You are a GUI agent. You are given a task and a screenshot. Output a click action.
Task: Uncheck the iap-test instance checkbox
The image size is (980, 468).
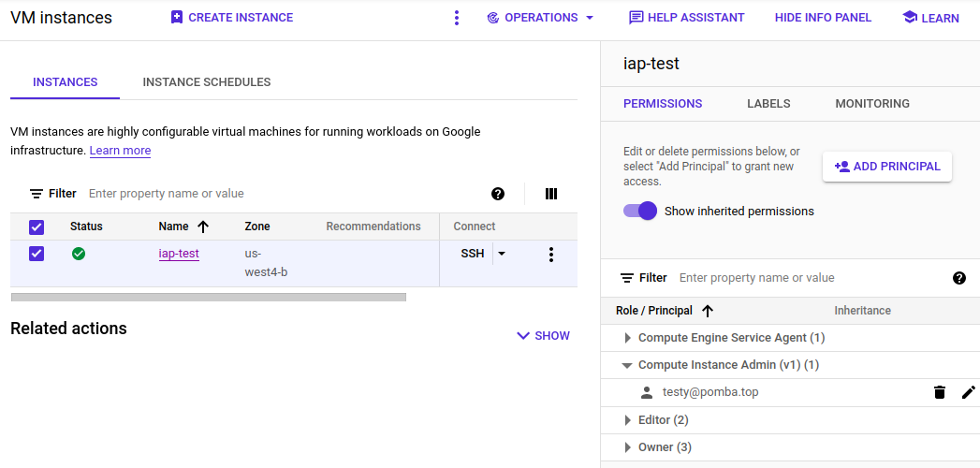tap(37, 254)
